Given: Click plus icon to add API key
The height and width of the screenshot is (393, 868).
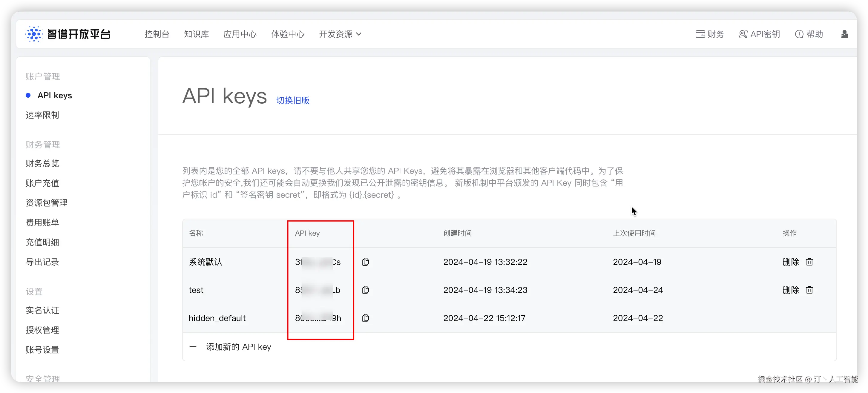Looking at the screenshot, I should click(x=193, y=346).
